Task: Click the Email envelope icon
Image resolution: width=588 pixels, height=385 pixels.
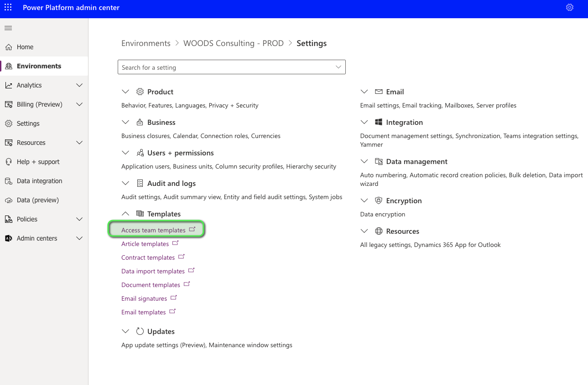Action: (x=379, y=92)
